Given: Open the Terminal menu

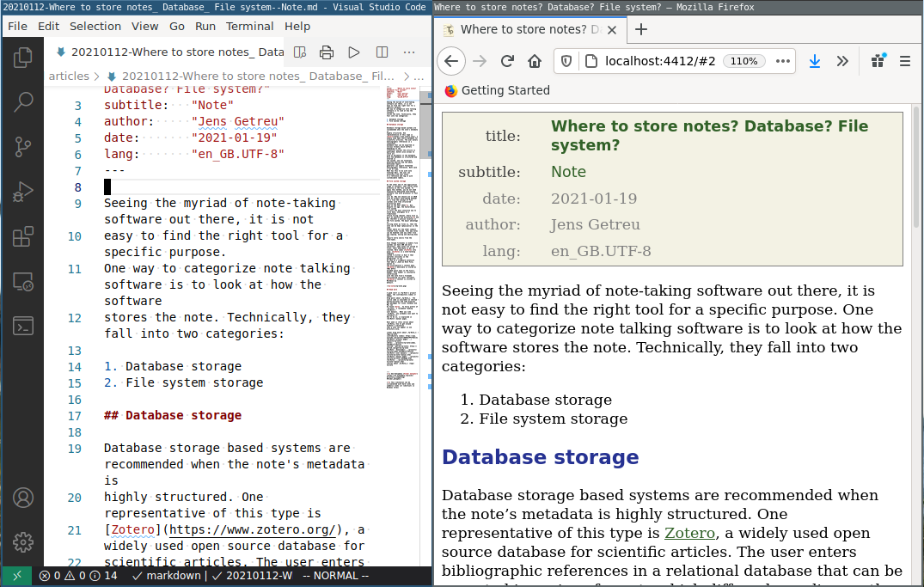Looking at the screenshot, I should click(x=250, y=27).
